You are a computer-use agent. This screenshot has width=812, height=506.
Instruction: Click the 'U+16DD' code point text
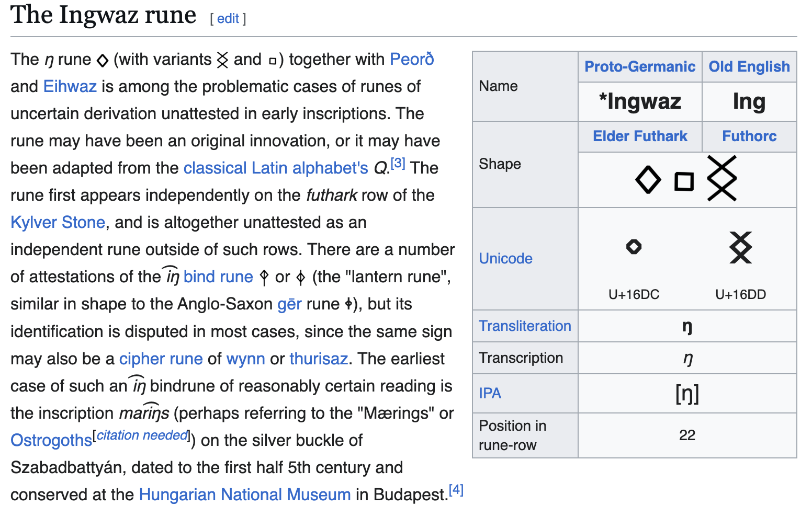point(740,294)
